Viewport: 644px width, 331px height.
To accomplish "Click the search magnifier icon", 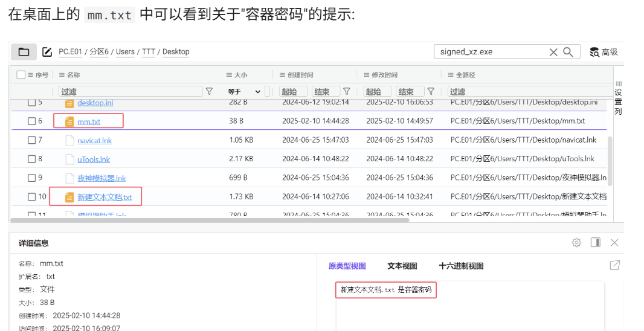I will click(x=568, y=52).
